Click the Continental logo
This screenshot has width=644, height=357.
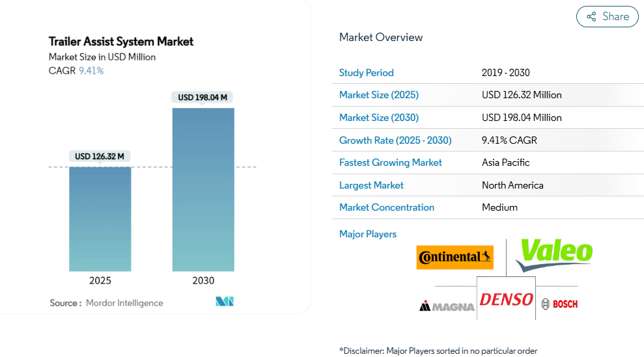click(x=455, y=257)
